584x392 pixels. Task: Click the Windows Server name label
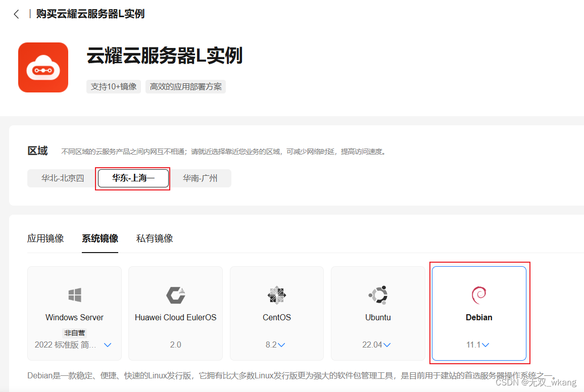point(74,318)
